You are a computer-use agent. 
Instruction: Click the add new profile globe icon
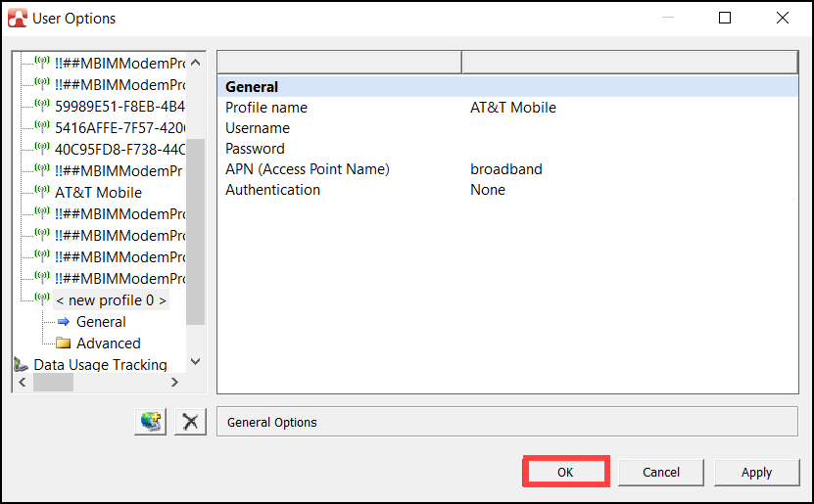tap(151, 422)
